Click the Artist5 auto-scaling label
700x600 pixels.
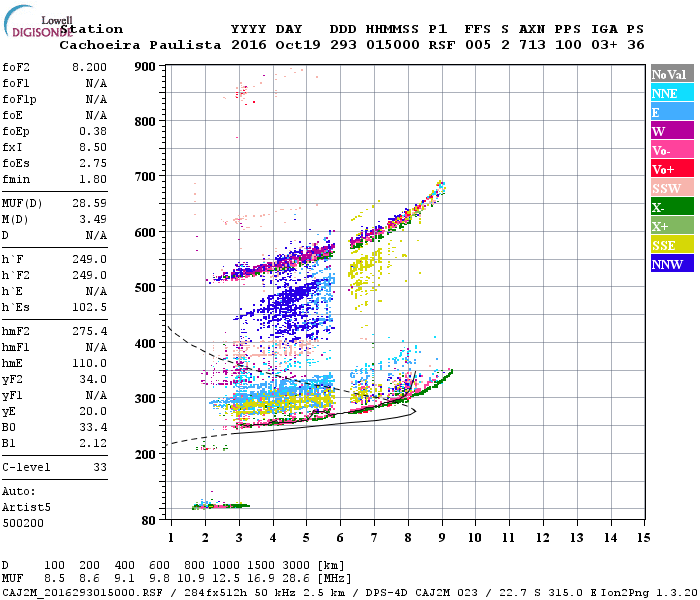coord(26,508)
